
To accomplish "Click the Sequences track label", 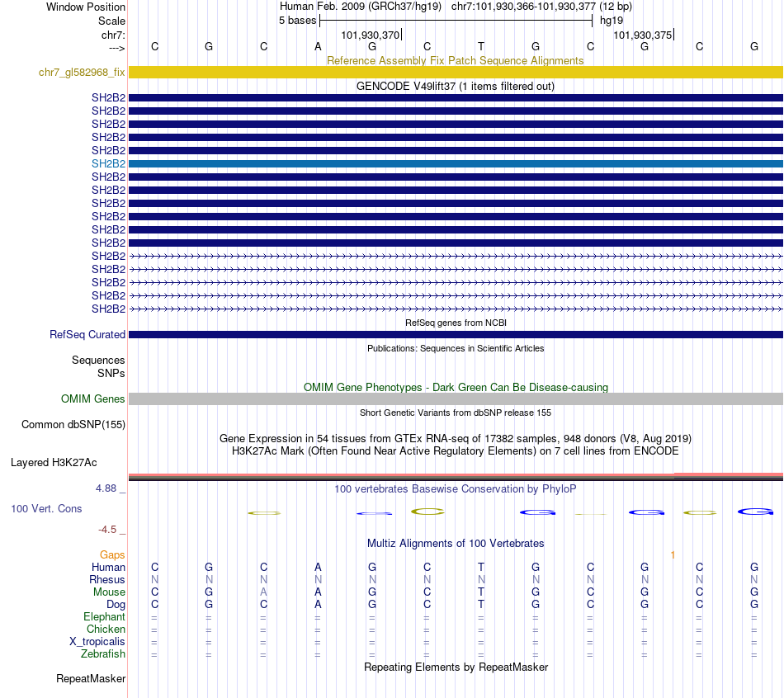I will click(98, 360).
